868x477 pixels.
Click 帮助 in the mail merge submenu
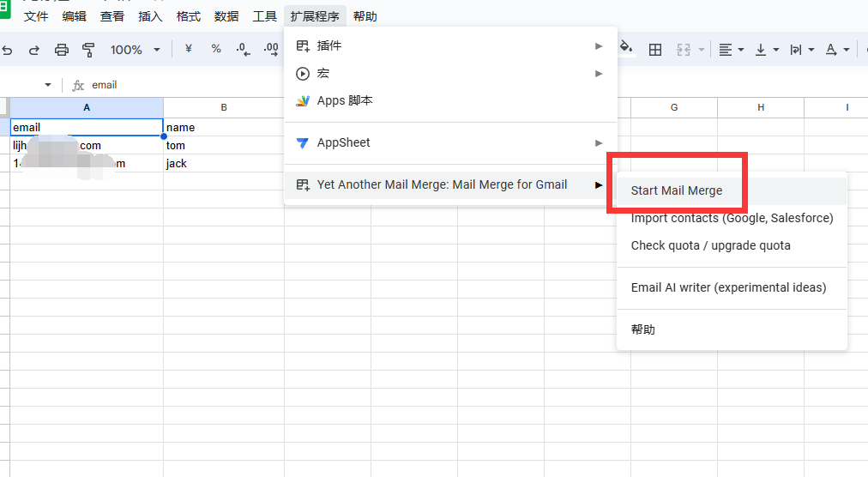tap(732, 329)
